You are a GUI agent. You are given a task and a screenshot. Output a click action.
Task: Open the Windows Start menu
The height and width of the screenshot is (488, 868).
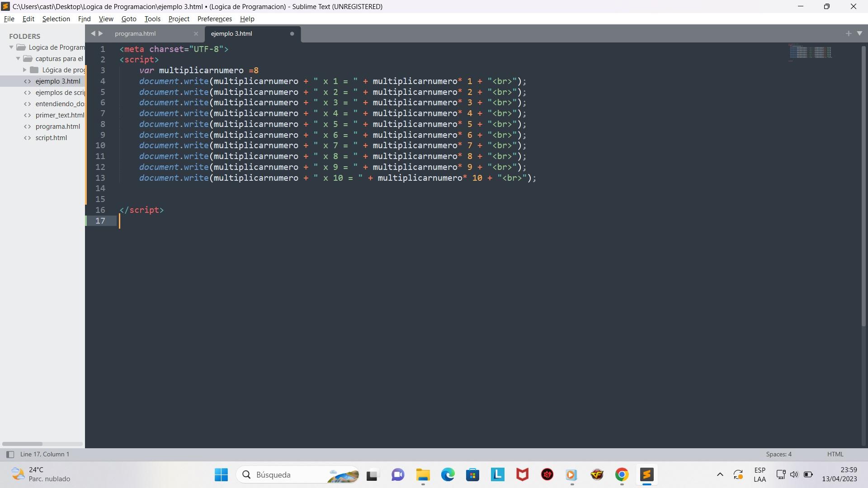221,475
